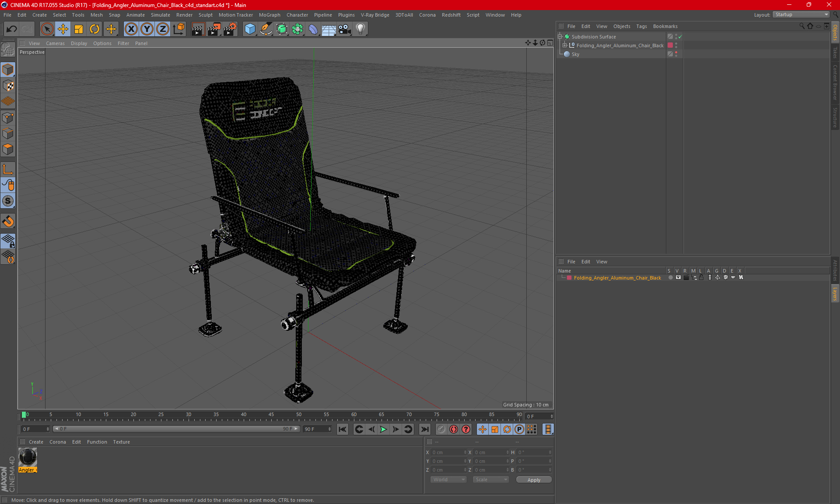
Task: Open the Sculpt menu
Action: point(205,15)
